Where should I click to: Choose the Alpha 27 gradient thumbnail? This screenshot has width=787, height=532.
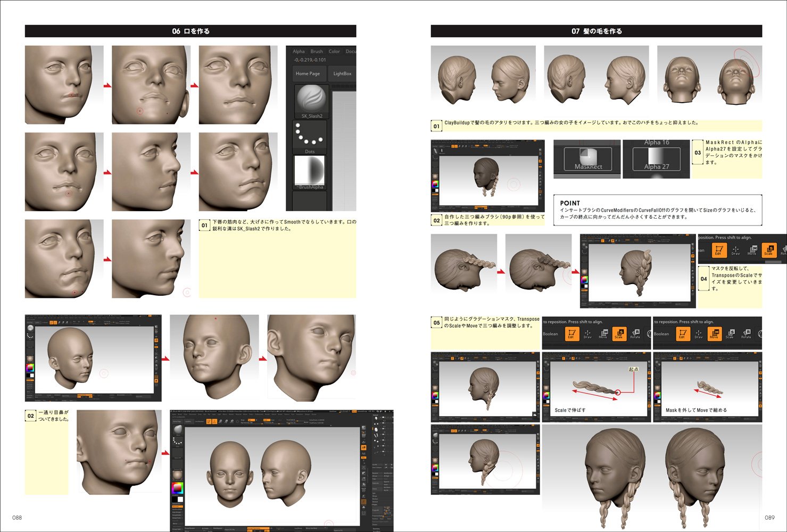pos(656,158)
